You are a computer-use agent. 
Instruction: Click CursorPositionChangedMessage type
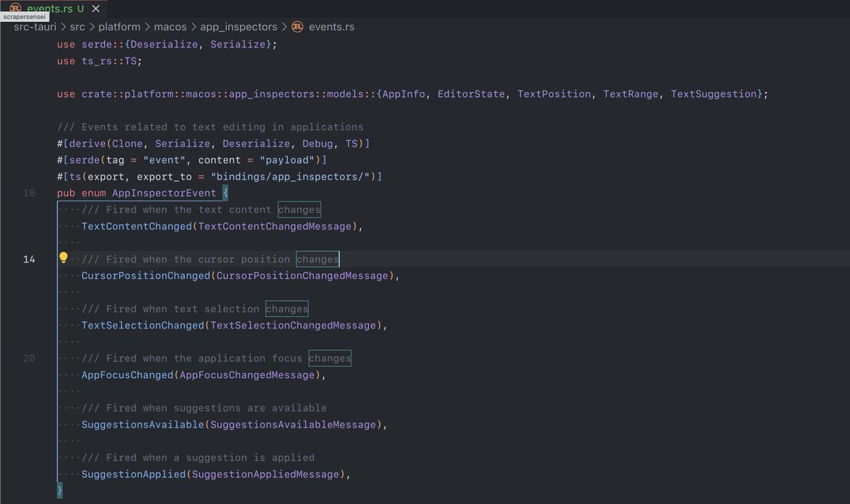[x=302, y=275]
